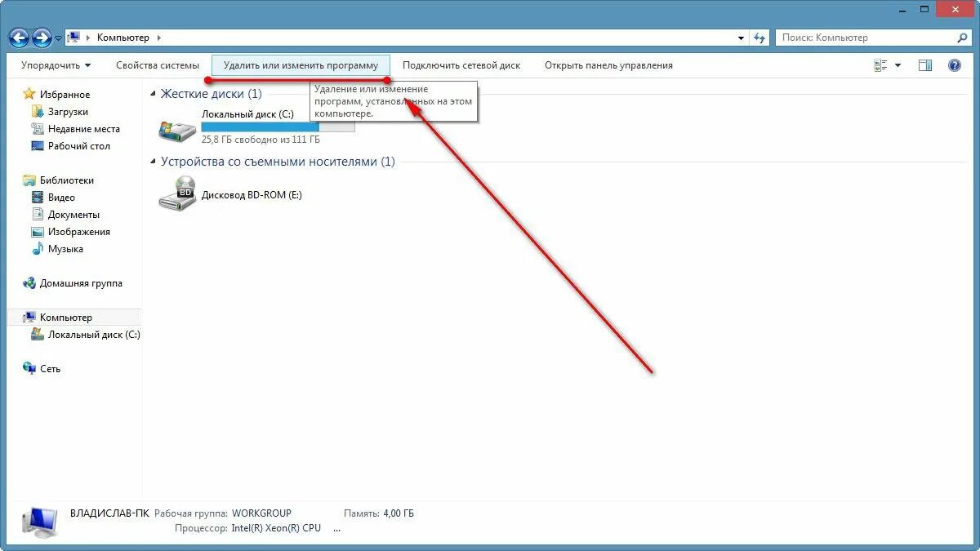The height and width of the screenshot is (551, 980).
Task: Click the Жесткие диски (1) header
Action: pos(212,94)
